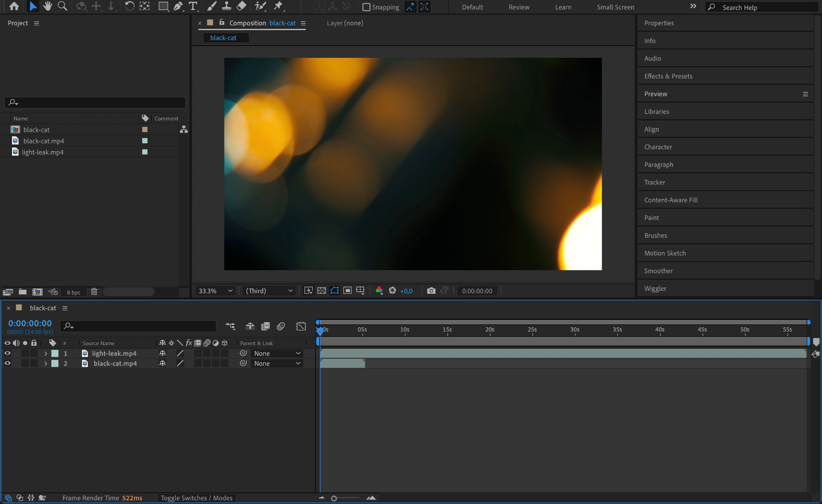The image size is (822, 504).
Task: Open the Effects & Presets panel
Action: click(x=668, y=76)
